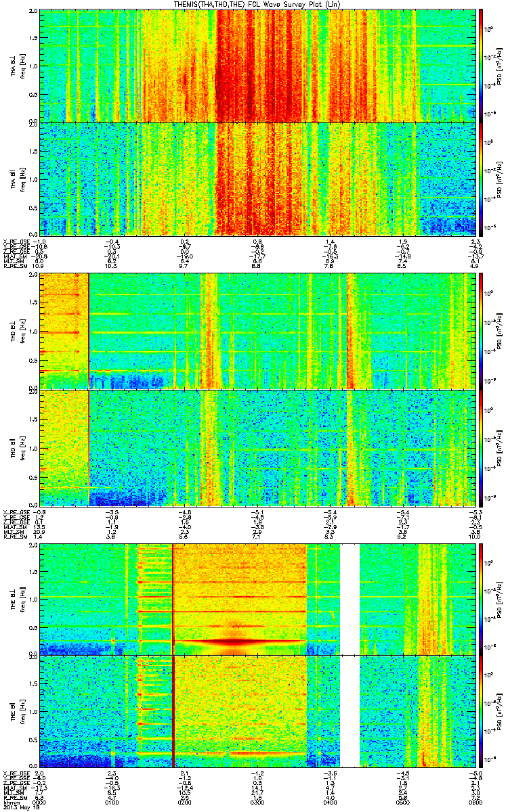The width and height of the screenshot is (508, 812).
Task: Select the THE B-parallel spectrogram panel
Action: (x=257, y=712)
